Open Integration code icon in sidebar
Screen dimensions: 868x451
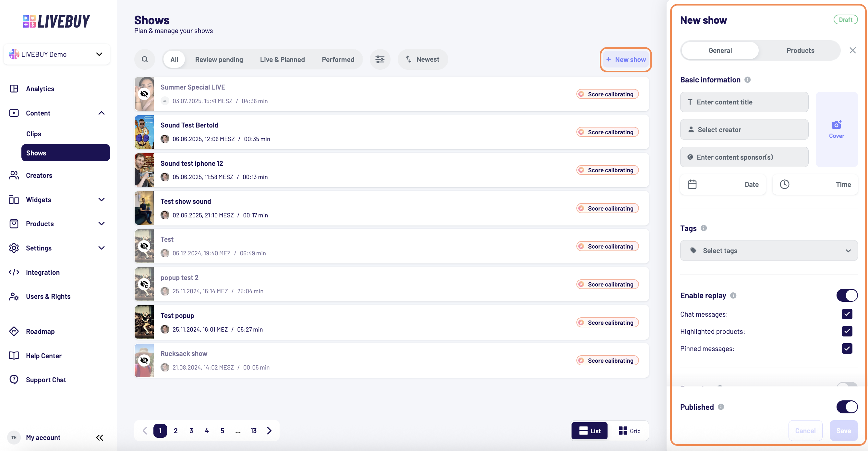(x=14, y=272)
